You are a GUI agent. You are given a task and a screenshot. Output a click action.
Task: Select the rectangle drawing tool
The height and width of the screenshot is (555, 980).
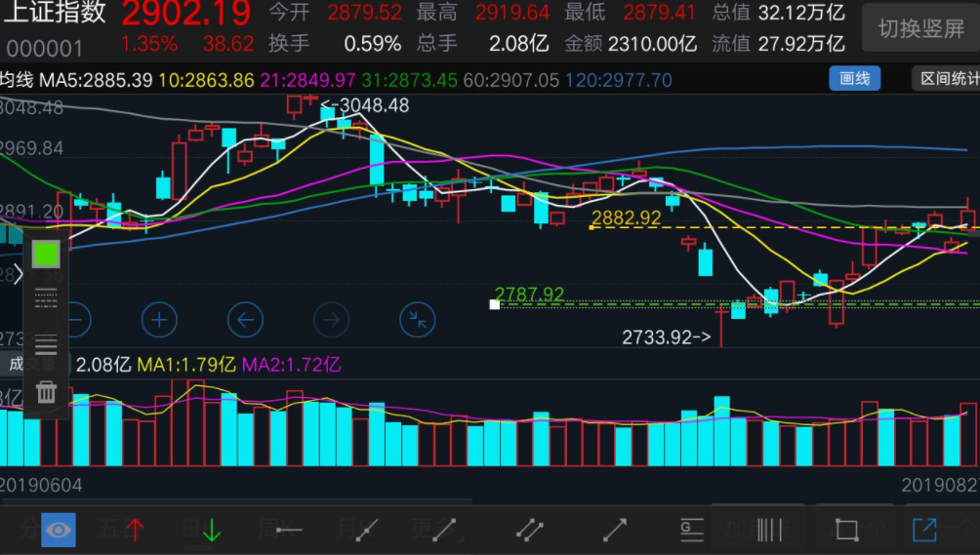tap(847, 530)
